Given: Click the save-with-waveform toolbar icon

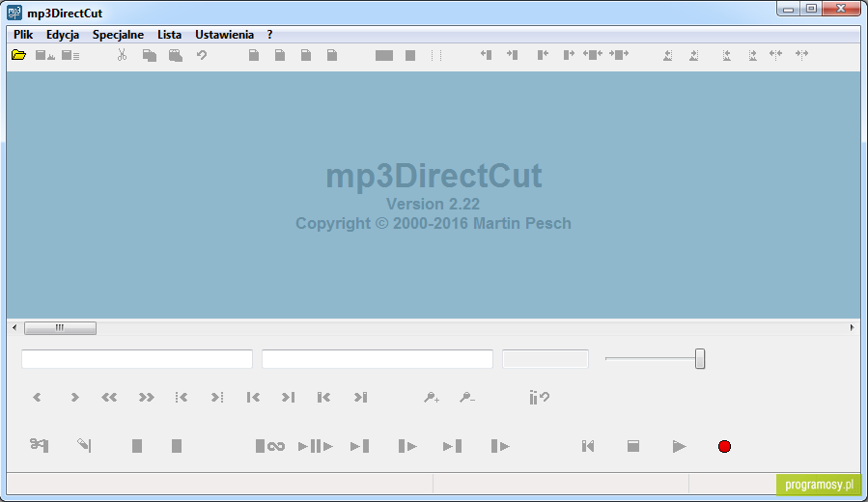Looking at the screenshot, I should tap(44, 55).
